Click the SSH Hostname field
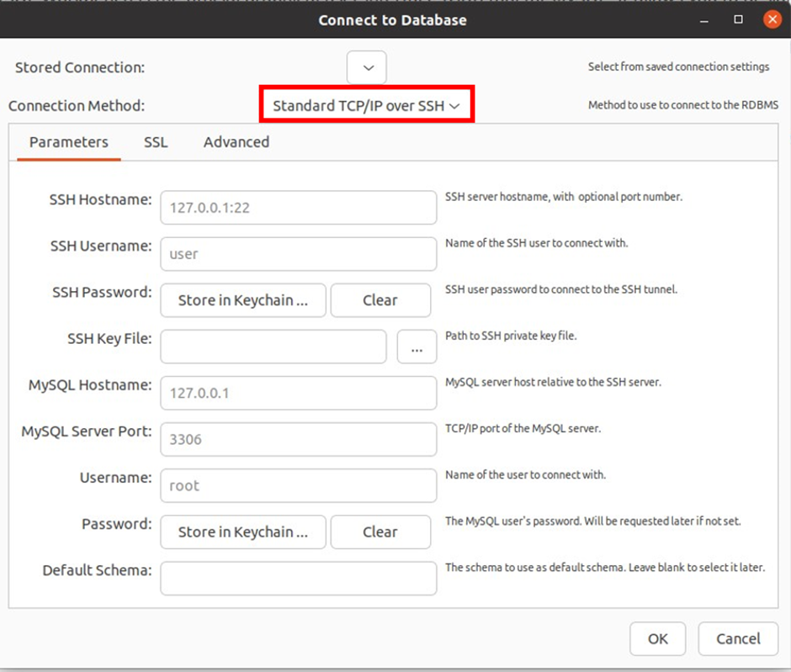Screen dimensions: 791x672 298,207
